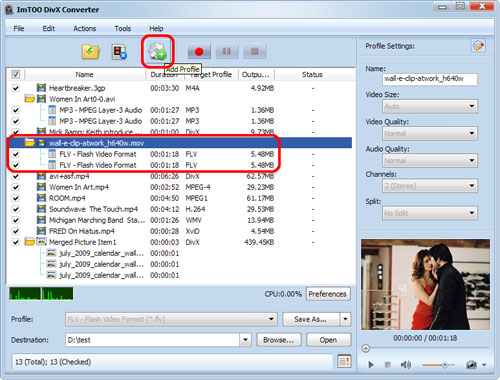
Task: Click folder icon of Merged Picture Item1
Action: [30, 242]
